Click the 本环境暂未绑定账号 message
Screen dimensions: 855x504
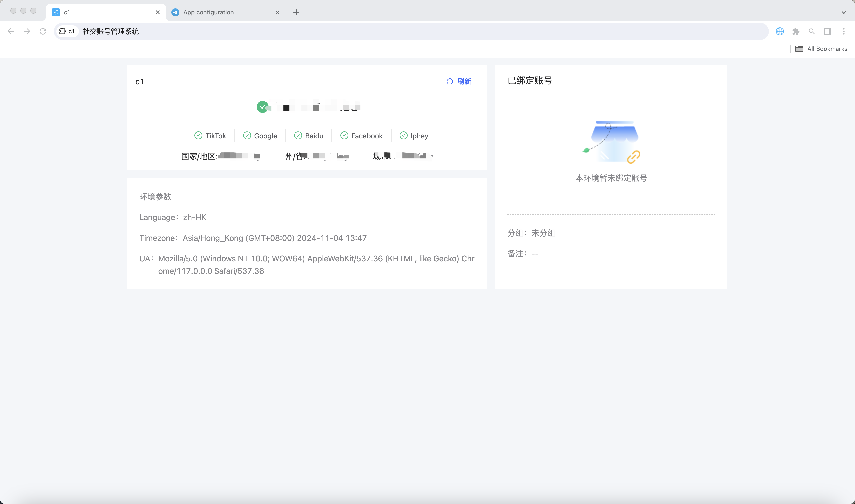[x=611, y=178]
